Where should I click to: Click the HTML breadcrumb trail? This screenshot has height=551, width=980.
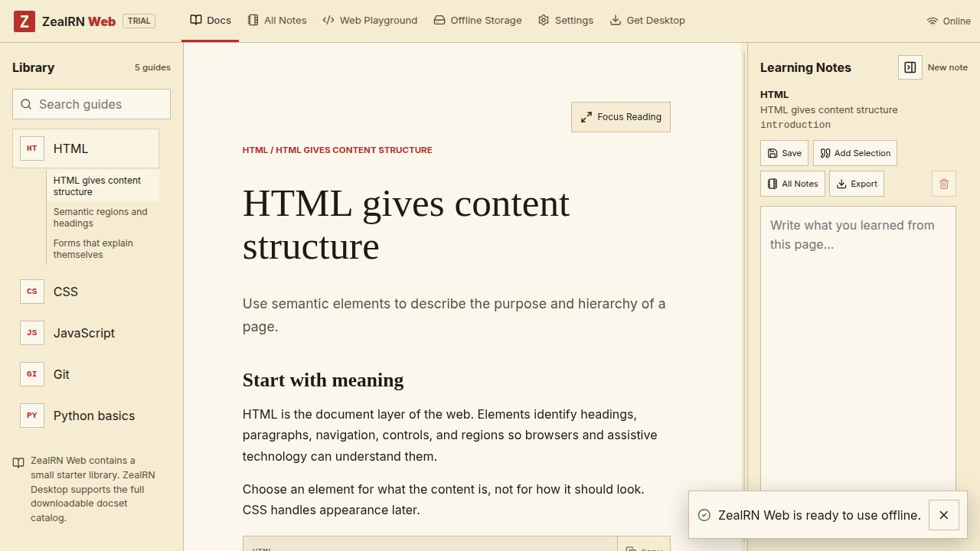[x=338, y=150]
